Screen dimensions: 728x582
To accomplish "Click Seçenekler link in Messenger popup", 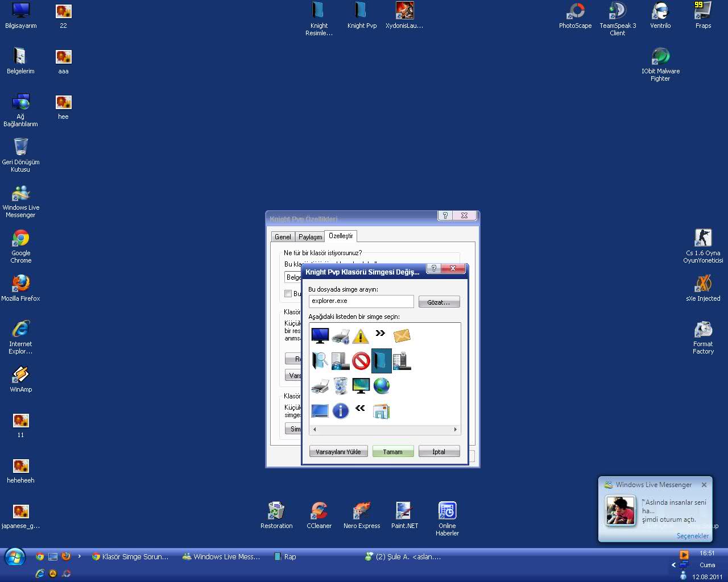I will click(x=693, y=536).
